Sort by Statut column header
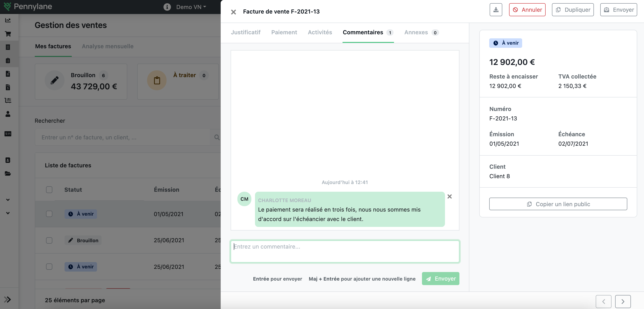Screen dimensions: 644x309 (x=73, y=190)
